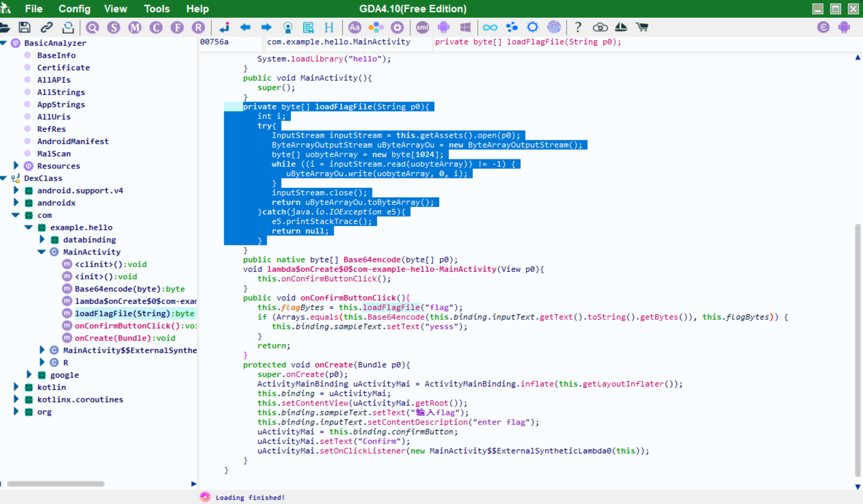Select AndroidManifest in the analyzer tree

coord(73,141)
